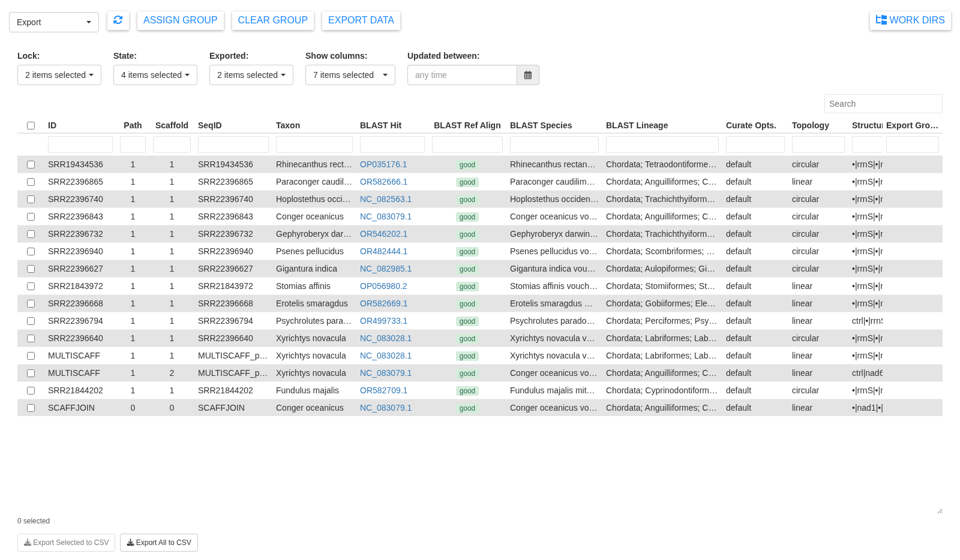Click the resize handle at table bottom-right
Viewport: 960px width, 560px height.
[x=939, y=510]
